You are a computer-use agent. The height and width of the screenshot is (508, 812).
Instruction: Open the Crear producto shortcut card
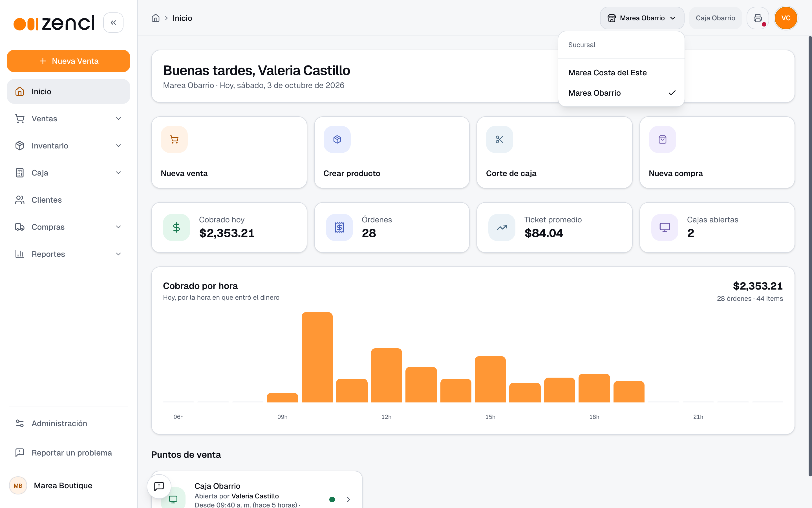392,152
